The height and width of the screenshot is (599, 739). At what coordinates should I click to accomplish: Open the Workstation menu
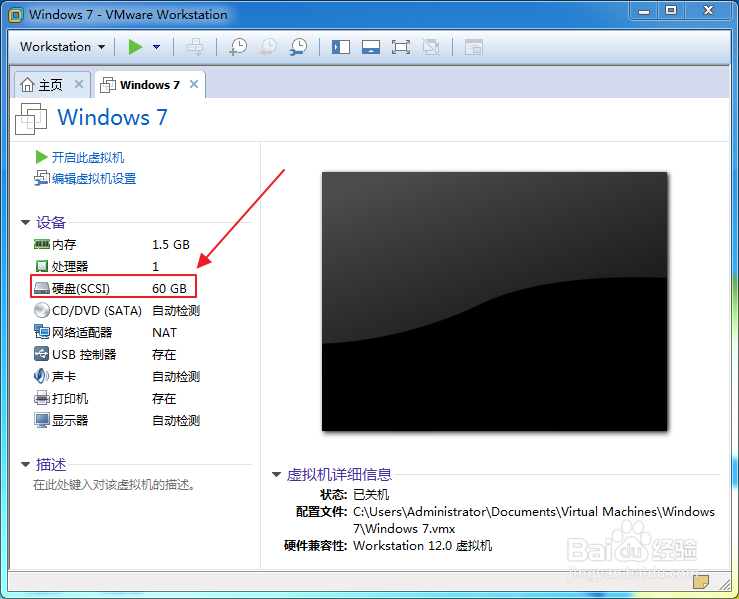pyautogui.click(x=62, y=47)
